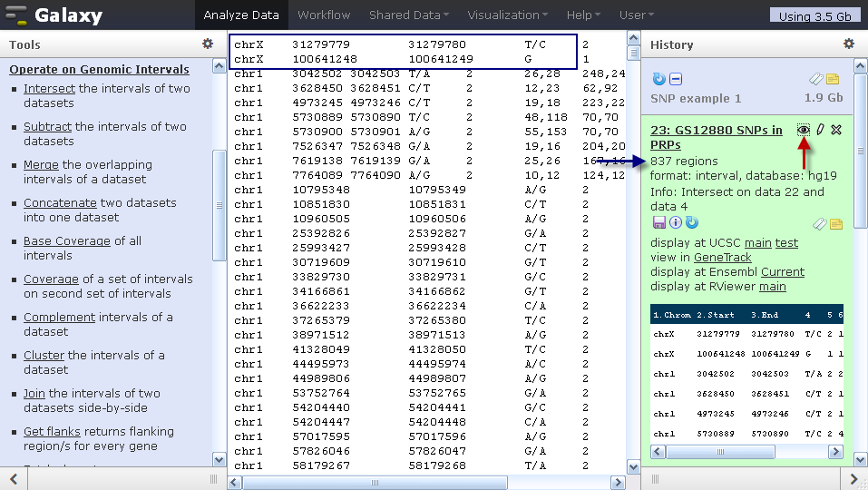The height and width of the screenshot is (490, 868).
Task: Open the Merge tool
Action: click(x=41, y=165)
